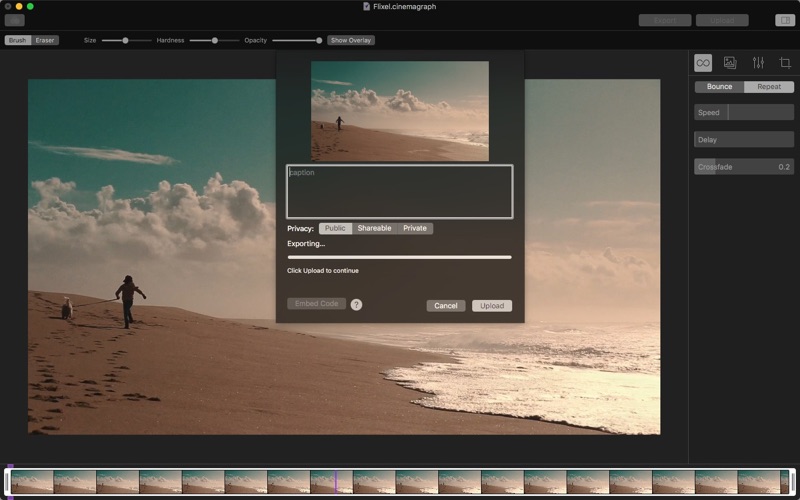This screenshot has height=500, width=800.
Task: Set loop mode to Bounce
Action: click(x=719, y=87)
